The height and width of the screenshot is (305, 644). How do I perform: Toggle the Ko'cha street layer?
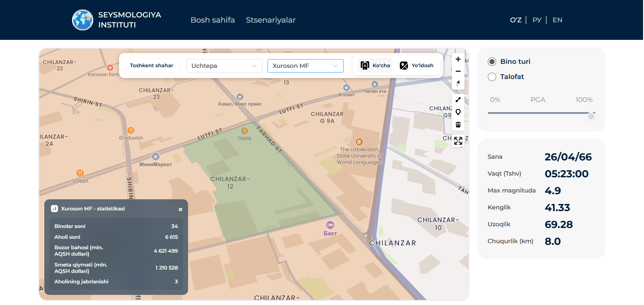pos(375,66)
